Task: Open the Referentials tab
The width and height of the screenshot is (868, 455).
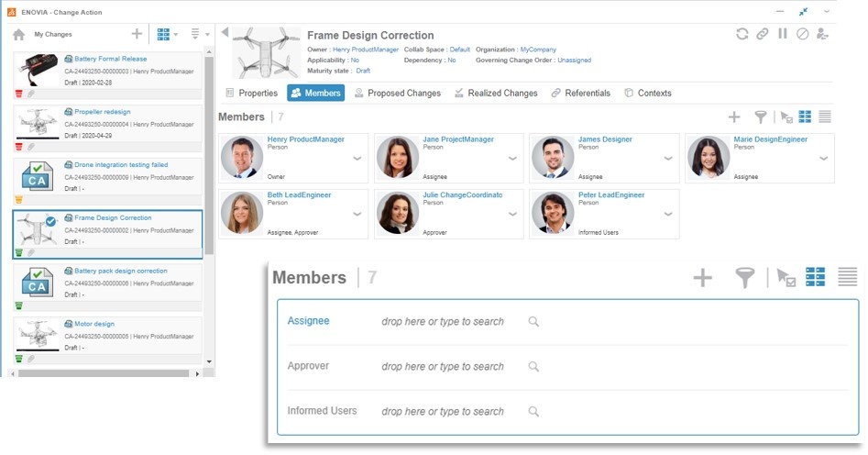Action: point(580,93)
